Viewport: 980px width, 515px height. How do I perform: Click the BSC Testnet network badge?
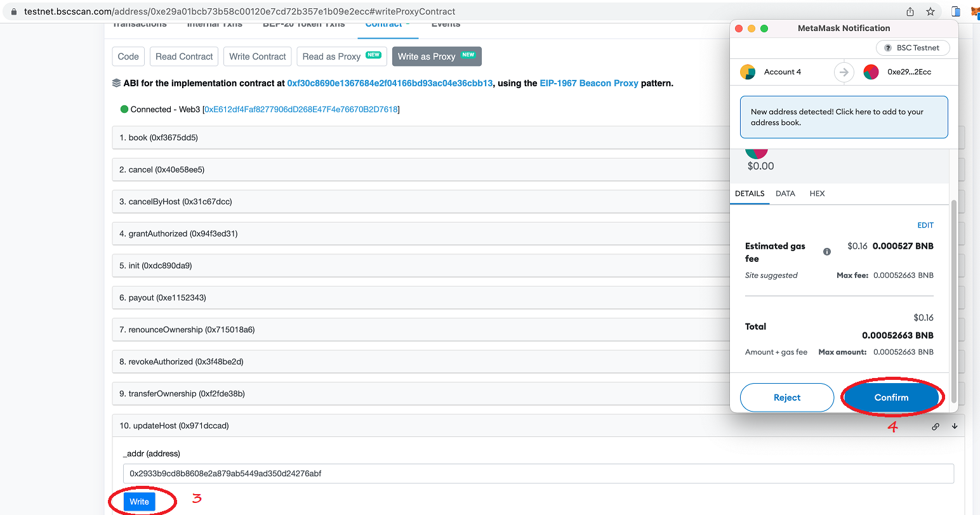(x=913, y=48)
